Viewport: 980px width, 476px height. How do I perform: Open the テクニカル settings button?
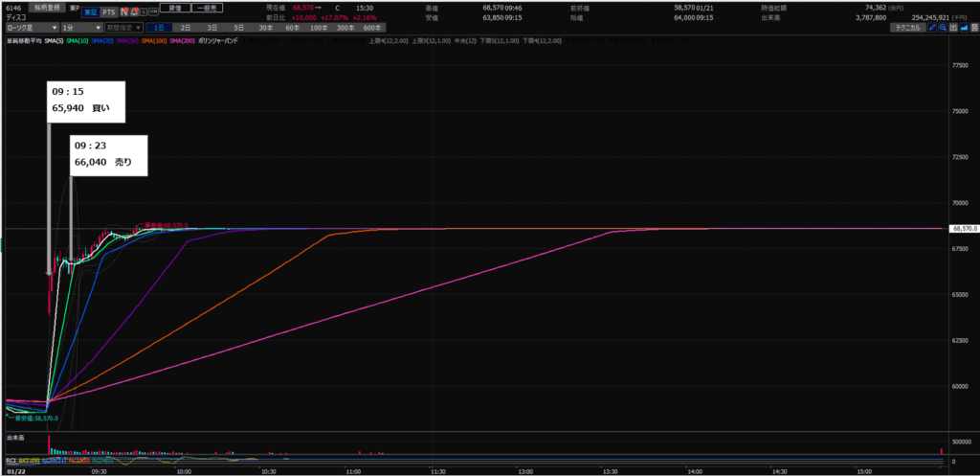click(906, 28)
